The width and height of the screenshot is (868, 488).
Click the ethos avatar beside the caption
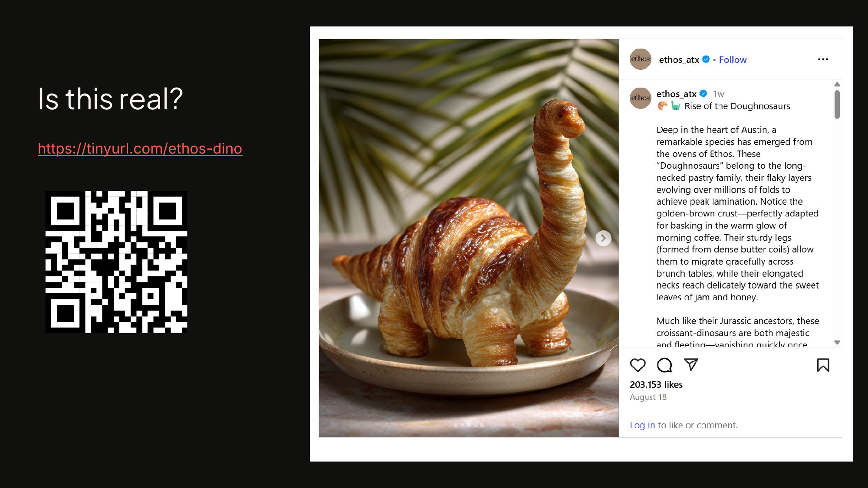coord(641,98)
